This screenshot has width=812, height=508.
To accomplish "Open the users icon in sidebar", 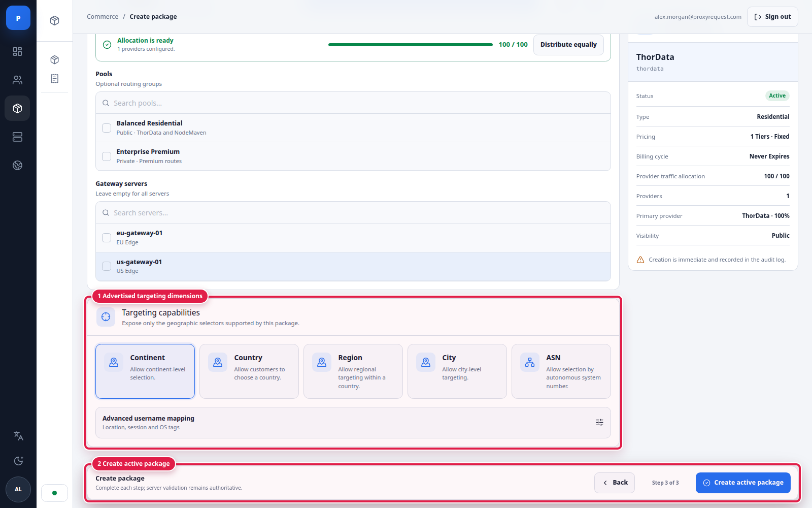I will [18, 80].
